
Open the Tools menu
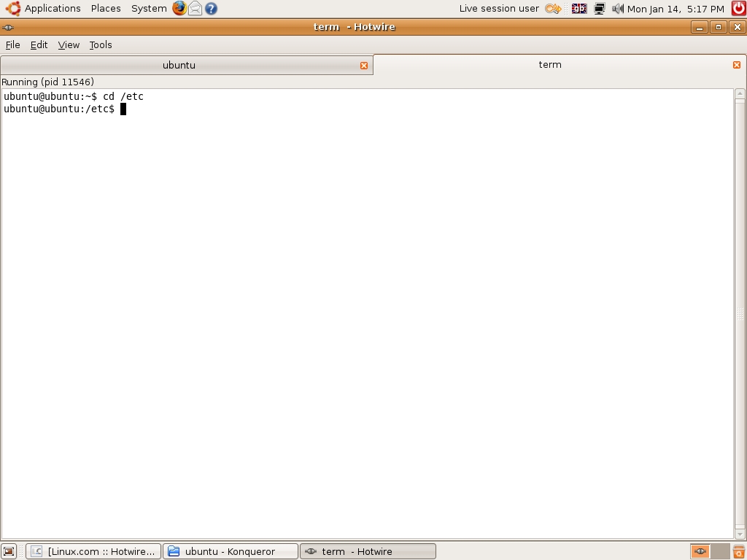pos(101,44)
